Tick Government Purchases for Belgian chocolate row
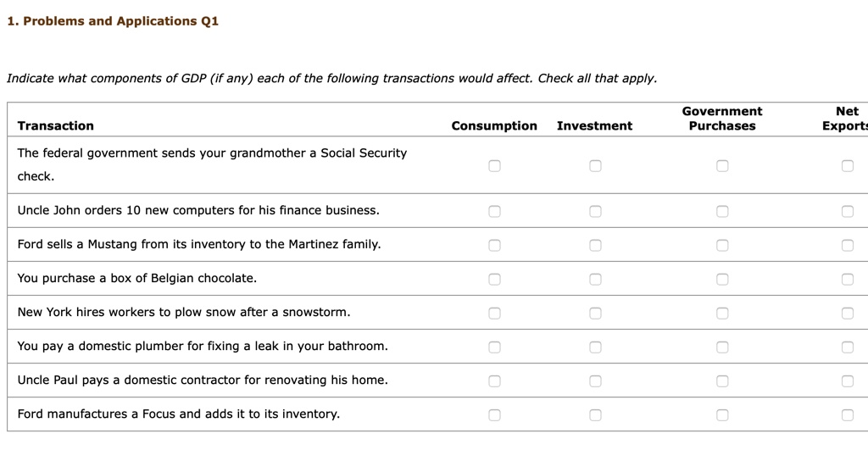 [x=722, y=279]
